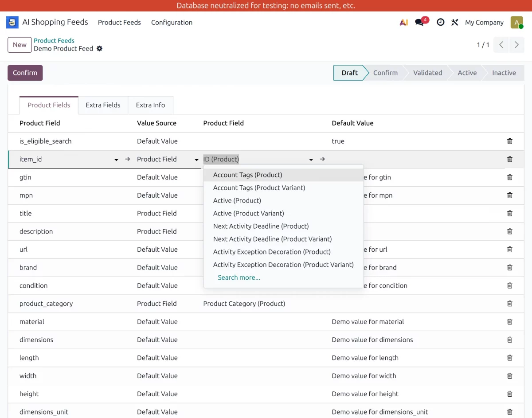Click the gear icon beside Demo Product Feed

point(99,49)
